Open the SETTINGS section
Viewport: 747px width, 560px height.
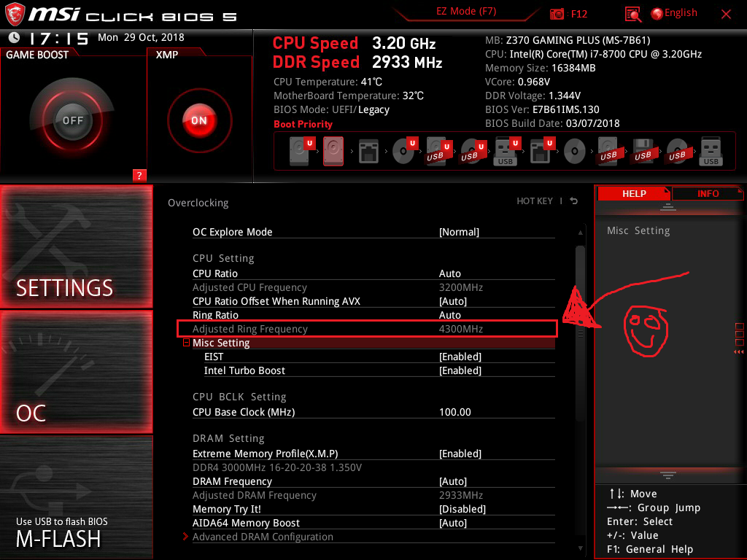(76, 246)
